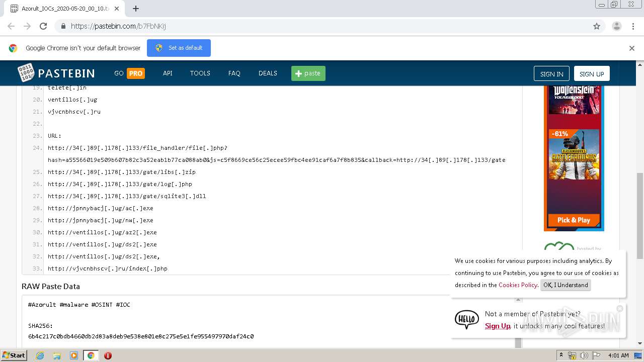This screenshot has width=644, height=362.
Task: Open File Explorer folder icon in taskbar
Action: point(57,355)
